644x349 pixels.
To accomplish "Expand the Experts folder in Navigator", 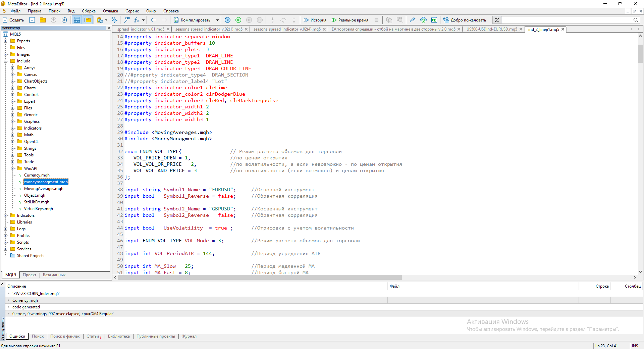I will pos(6,41).
